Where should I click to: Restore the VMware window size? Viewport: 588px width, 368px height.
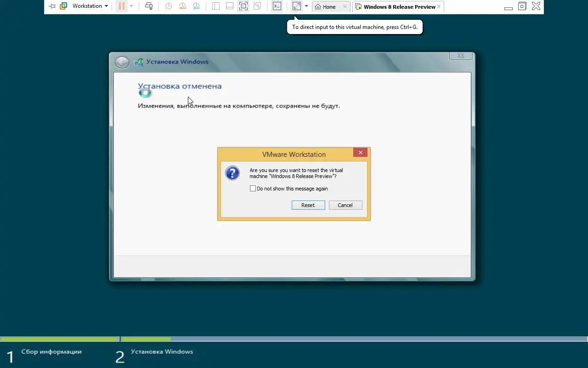pos(522,6)
